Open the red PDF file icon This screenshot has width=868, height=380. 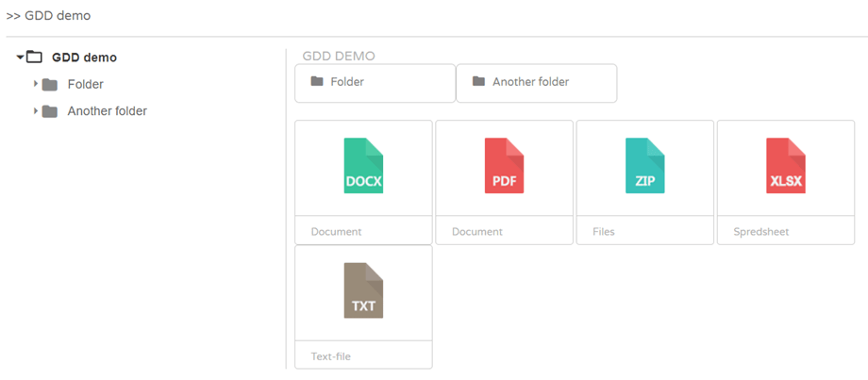pos(504,166)
